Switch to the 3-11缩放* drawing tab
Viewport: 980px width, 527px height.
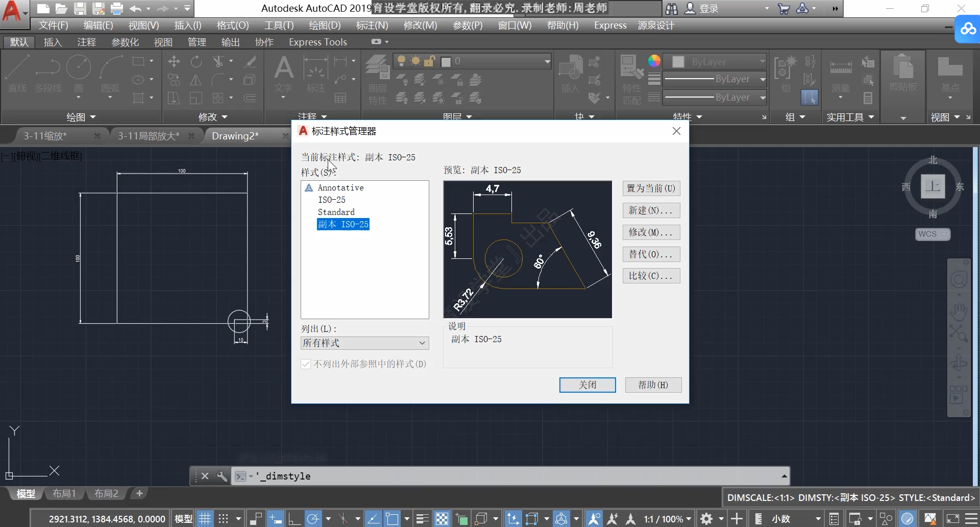[x=45, y=136]
